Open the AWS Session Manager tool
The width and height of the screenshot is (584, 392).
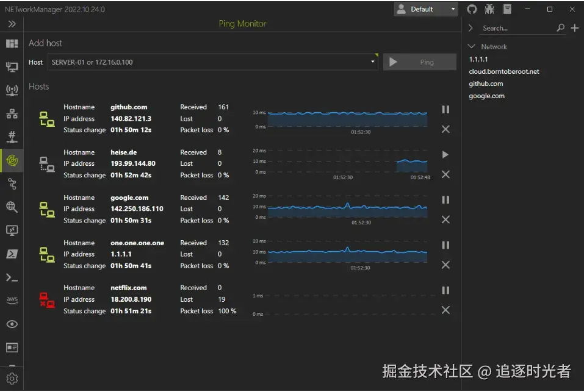click(12, 300)
